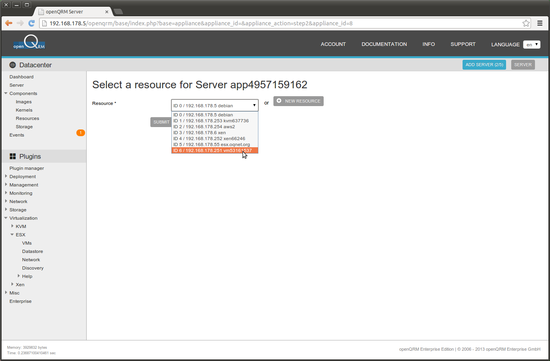This screenshot has height=361, width=550.
Task: Click the ADD SERVER button
Action: click(x=484, y=65)
